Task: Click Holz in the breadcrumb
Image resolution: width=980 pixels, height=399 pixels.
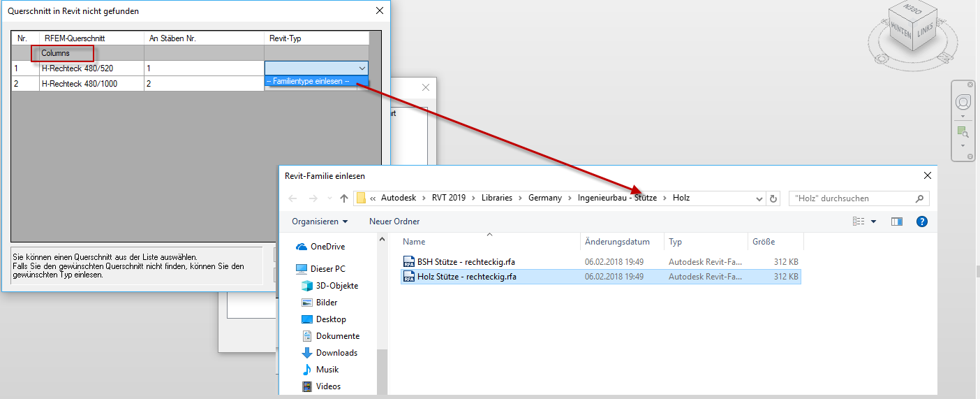Action: (681, 198)
